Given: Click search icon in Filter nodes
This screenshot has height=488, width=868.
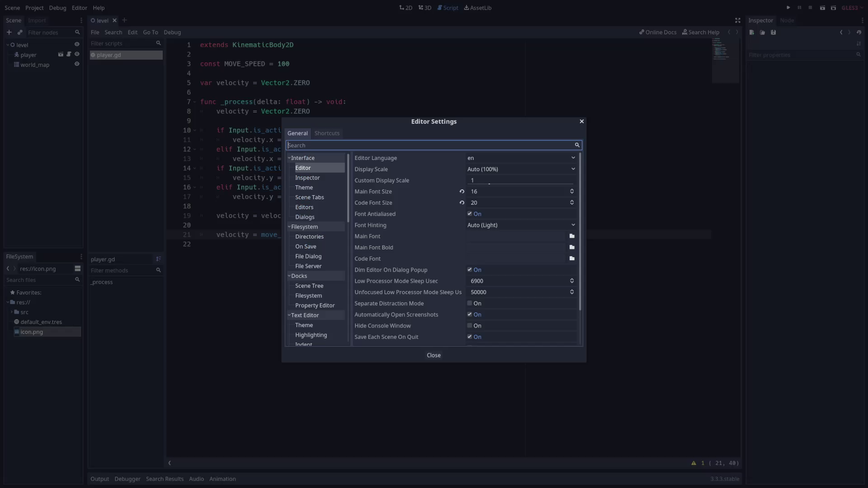Looking at the screenshot, I should tap(77, 32).
